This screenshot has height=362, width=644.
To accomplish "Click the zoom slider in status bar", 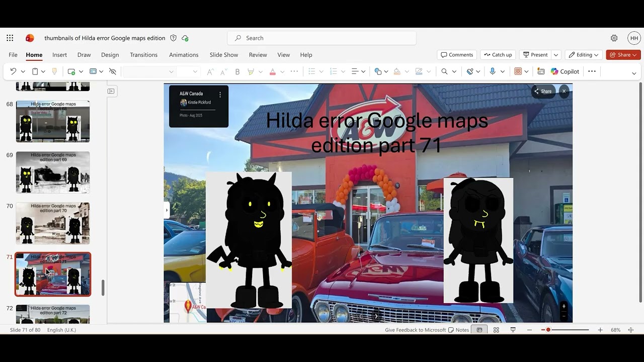I will tap(565, 330).
